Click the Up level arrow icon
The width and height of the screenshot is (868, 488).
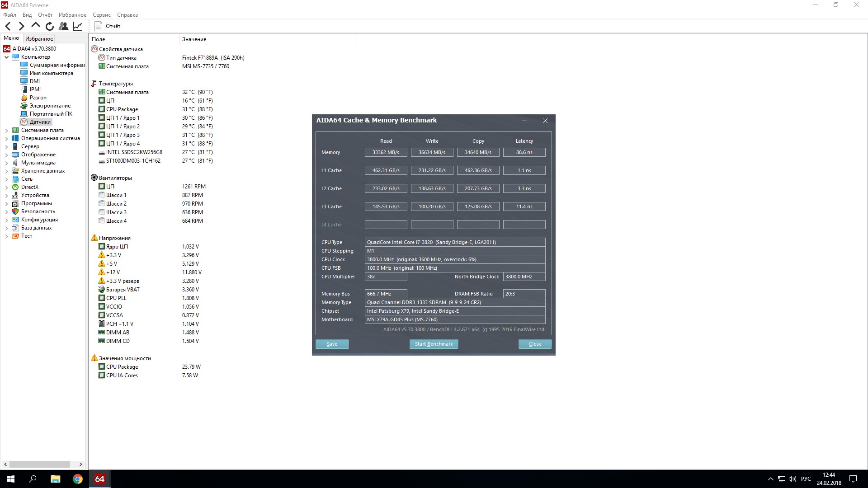[35, 26]
